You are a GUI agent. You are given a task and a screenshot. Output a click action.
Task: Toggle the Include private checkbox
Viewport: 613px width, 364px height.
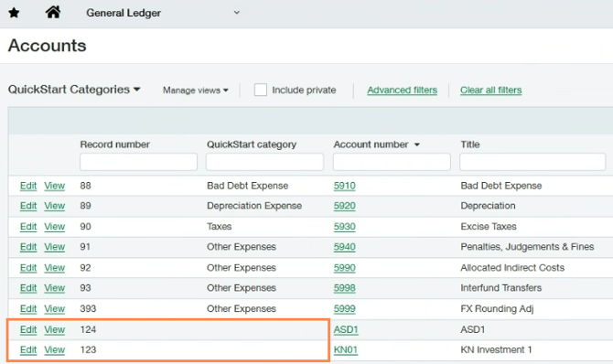(x=261, y=90)
